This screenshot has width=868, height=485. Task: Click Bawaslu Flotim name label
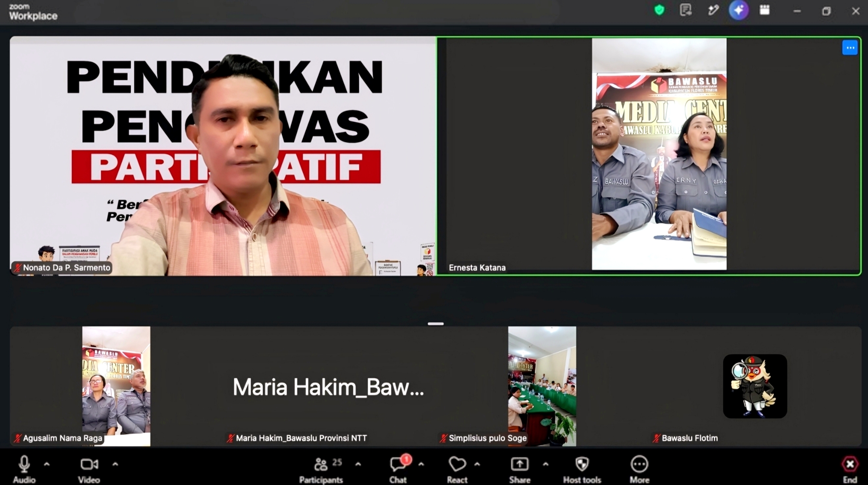pos(689,438)
